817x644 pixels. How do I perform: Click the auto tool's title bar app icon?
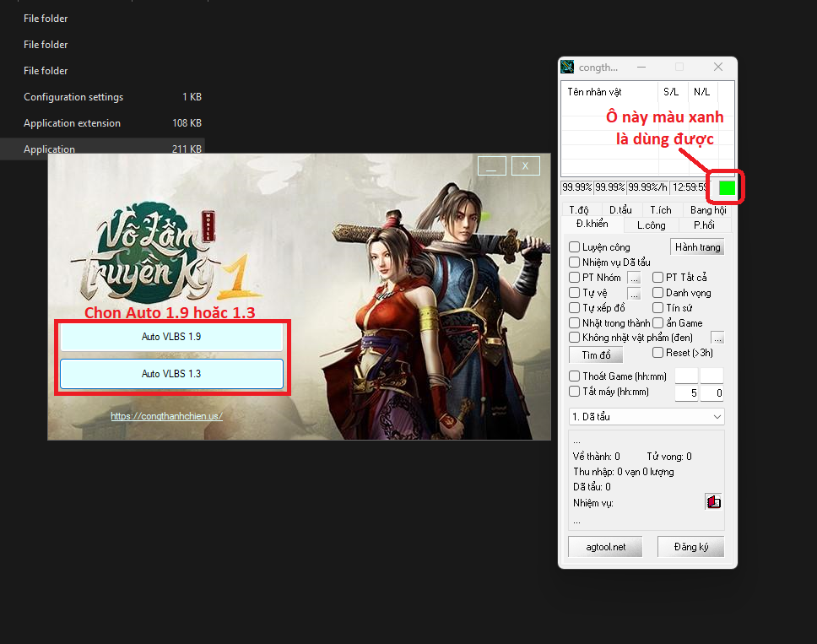coord(568,68)
